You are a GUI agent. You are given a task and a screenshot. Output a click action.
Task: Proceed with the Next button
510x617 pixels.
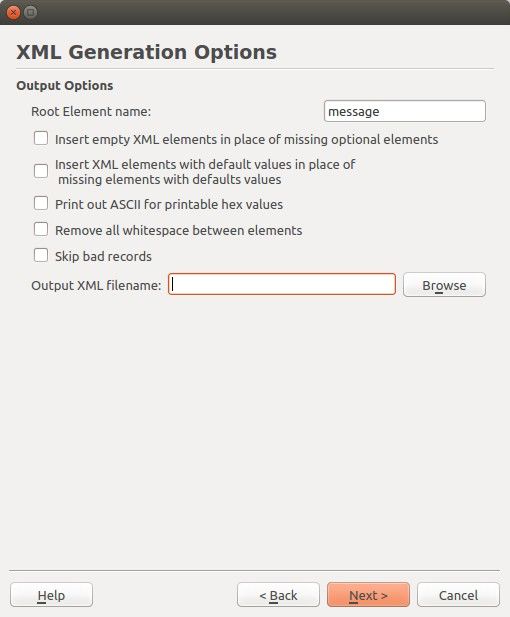pyautogui.click(x=368, y=595)
